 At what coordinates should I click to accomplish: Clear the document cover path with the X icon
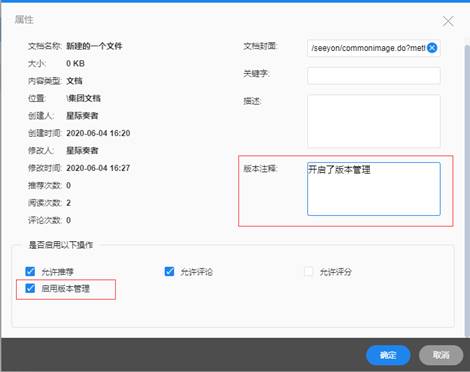point(432,48)
